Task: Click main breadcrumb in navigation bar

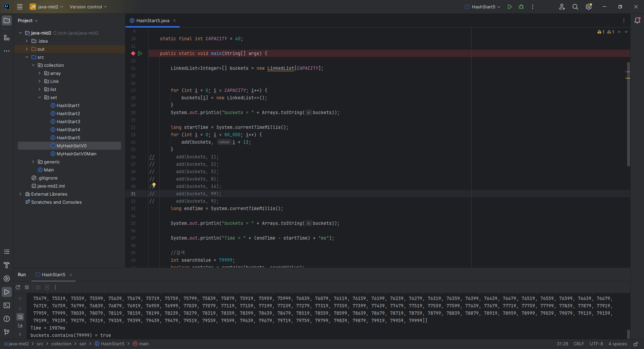Action: 141,344
